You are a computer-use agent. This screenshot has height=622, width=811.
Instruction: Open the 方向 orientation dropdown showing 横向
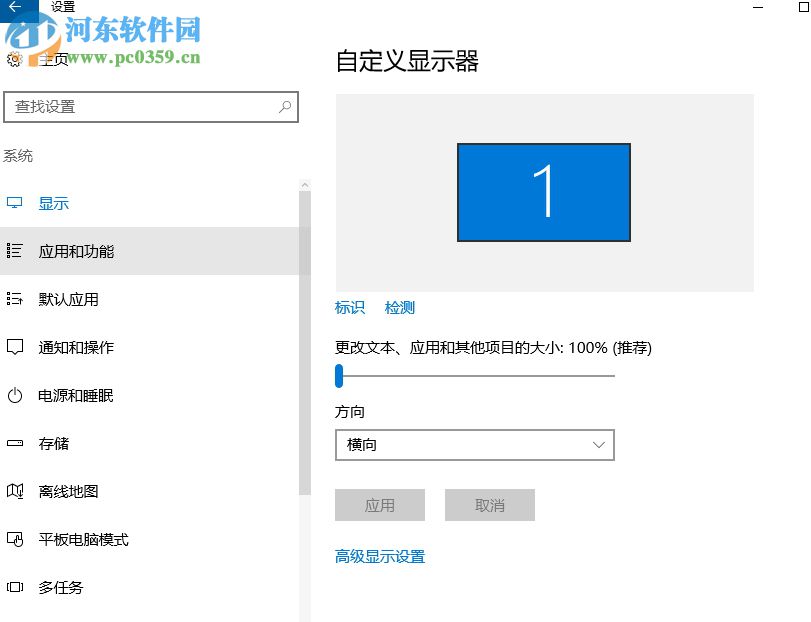(474, 444)
